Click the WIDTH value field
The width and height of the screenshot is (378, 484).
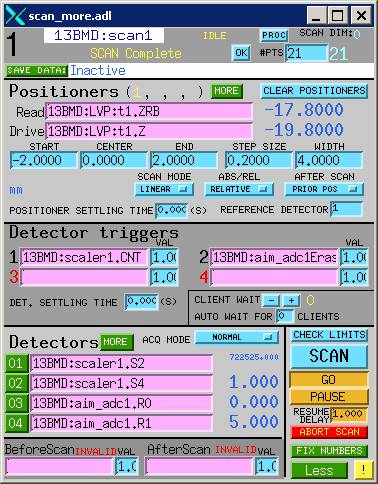click(x=329, y=161)
